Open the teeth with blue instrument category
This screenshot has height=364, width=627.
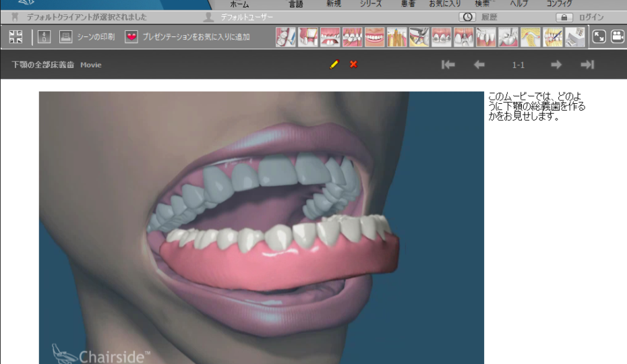(x=553, y=37)
